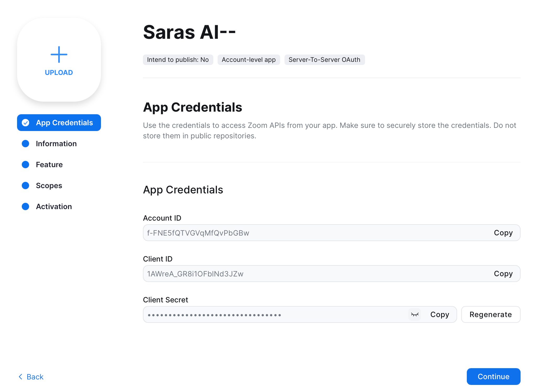Navigate to the Activation step
546x392 pixels.
[x=54, y=206]
